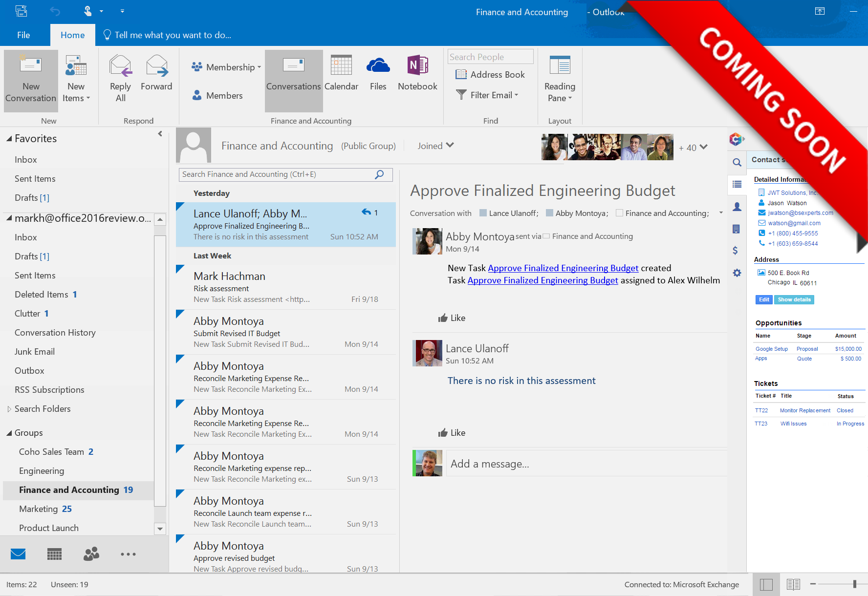
Task: Adjust the zoom slider handle
Action: click(x=855, y=584)
